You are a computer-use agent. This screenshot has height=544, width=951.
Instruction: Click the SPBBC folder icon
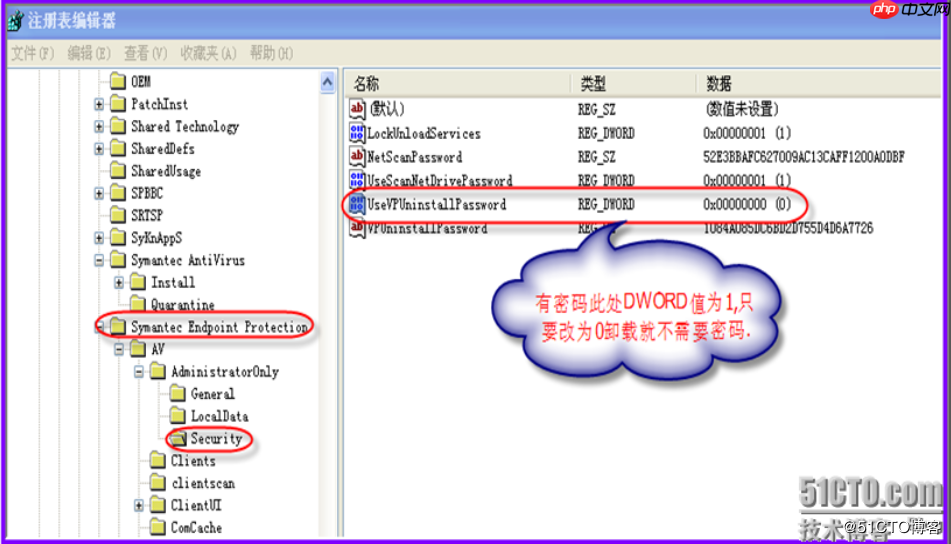pyautogui.click(x=118, y=193)
